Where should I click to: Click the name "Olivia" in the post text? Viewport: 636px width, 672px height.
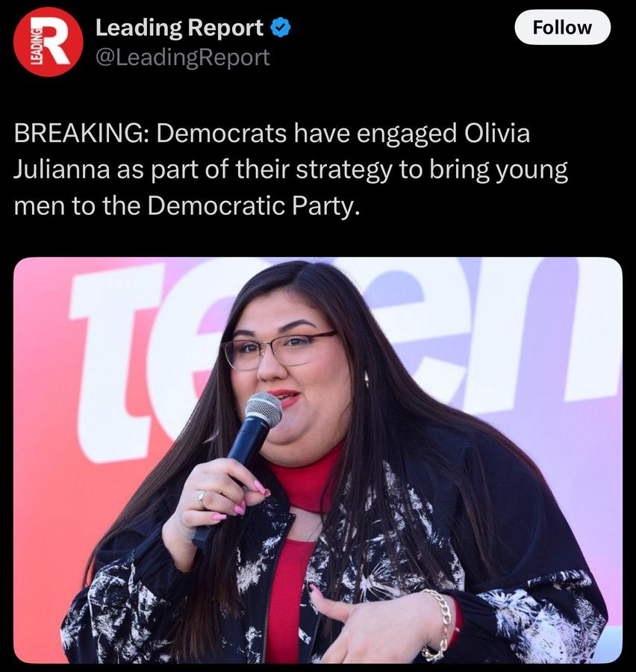click(x=496, y=134)
